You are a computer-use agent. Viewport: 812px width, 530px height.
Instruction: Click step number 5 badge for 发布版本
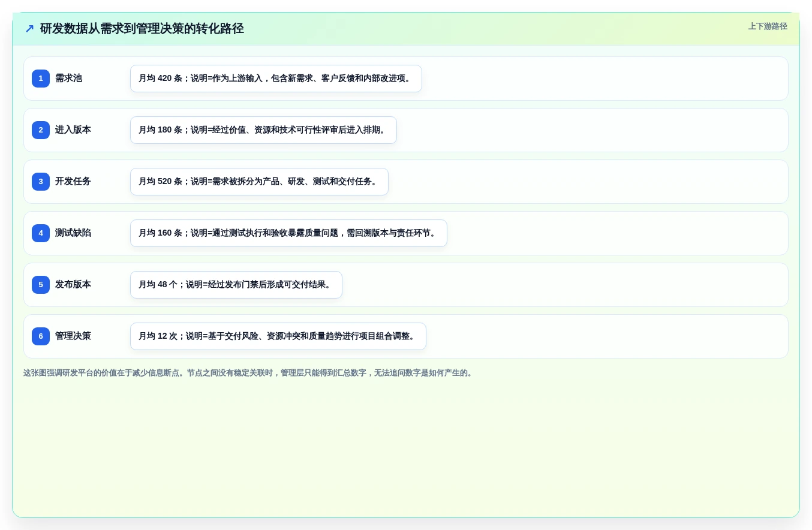41,285
